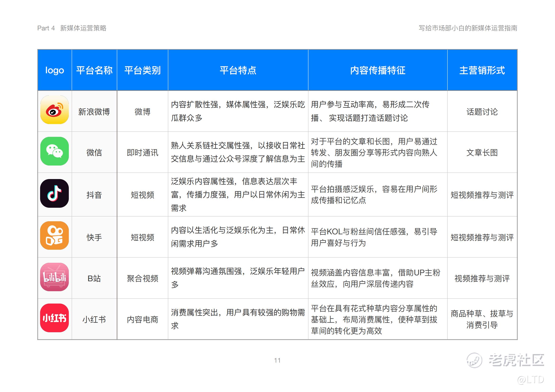This screenshot has height=392, width=555.
Task: Click the red 小红书 logo icon
Action: pos(54,318)
